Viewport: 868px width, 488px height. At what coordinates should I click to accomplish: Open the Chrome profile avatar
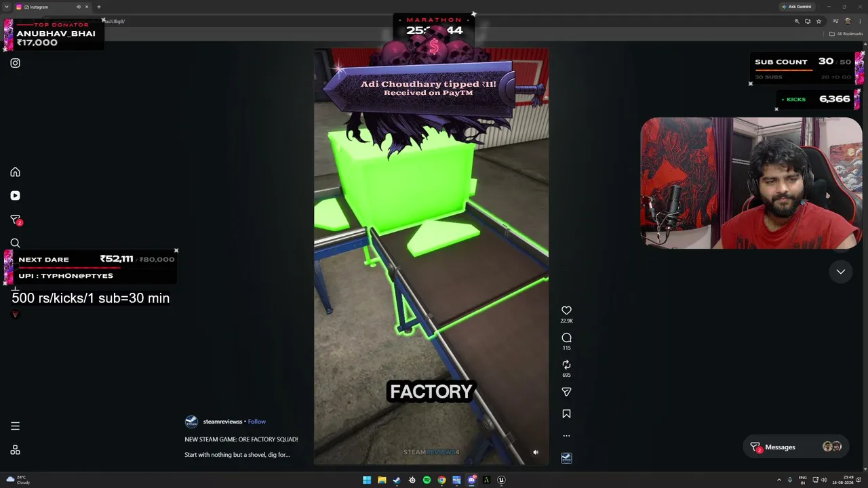tap(848, 22)
